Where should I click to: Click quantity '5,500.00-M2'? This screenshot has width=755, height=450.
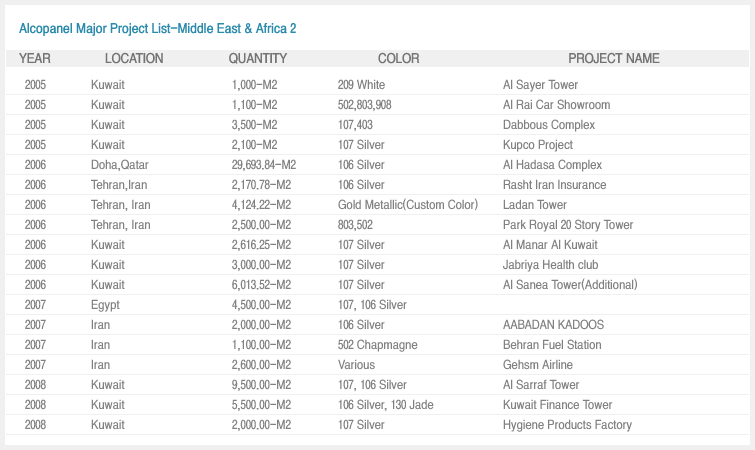click(x=261, y=405)
